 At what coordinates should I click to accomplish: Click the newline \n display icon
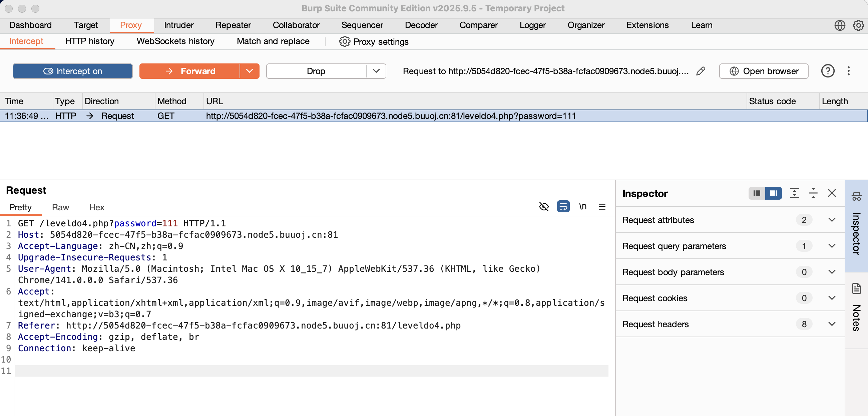click(x=582, y=206)
